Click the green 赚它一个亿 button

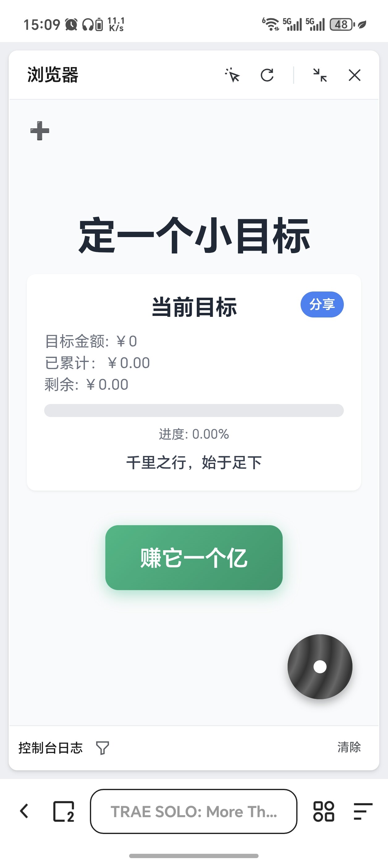(194, 557)
